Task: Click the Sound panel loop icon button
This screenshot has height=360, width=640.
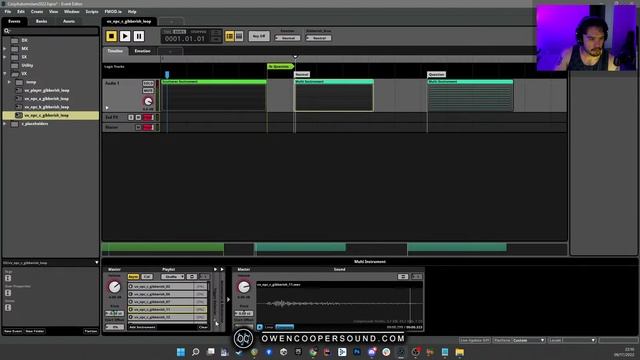Action: pyautogui.click(x=403, y=277)
